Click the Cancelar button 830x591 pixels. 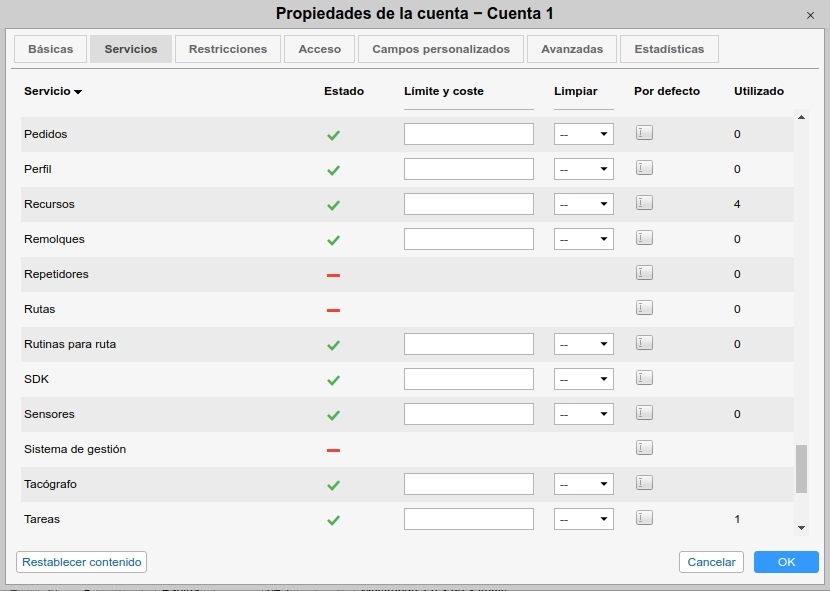[x=712, y=562]
